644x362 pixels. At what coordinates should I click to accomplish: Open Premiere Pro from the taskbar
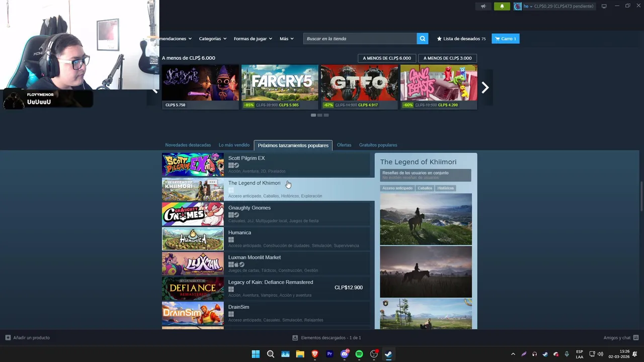[x=330, y=354]
